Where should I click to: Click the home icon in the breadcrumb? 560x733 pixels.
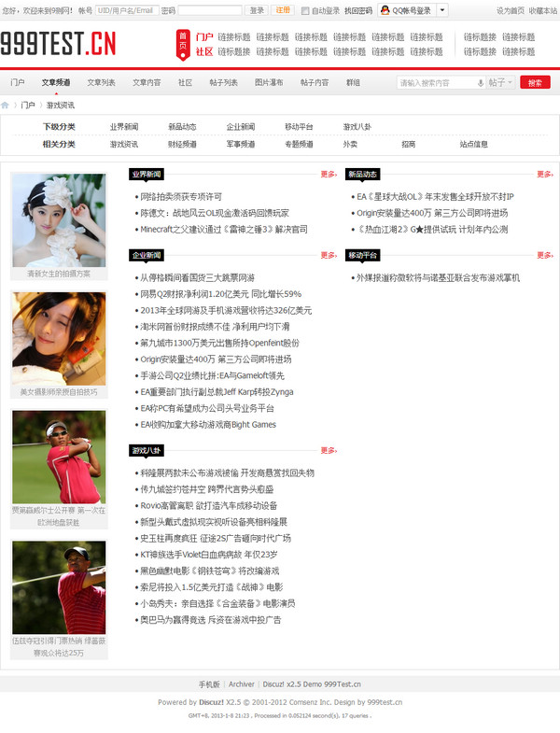(x=5, y=106)
